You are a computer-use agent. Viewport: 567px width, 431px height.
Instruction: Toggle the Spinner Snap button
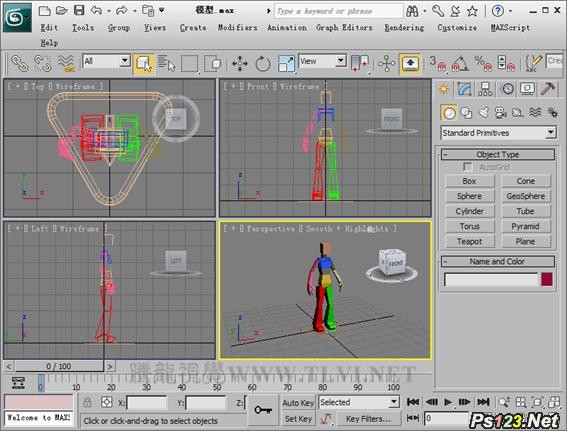[506, 64]
